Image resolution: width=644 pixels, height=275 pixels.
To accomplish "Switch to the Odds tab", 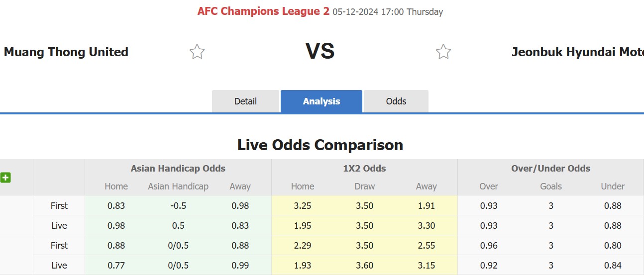I will coord(396,101).
